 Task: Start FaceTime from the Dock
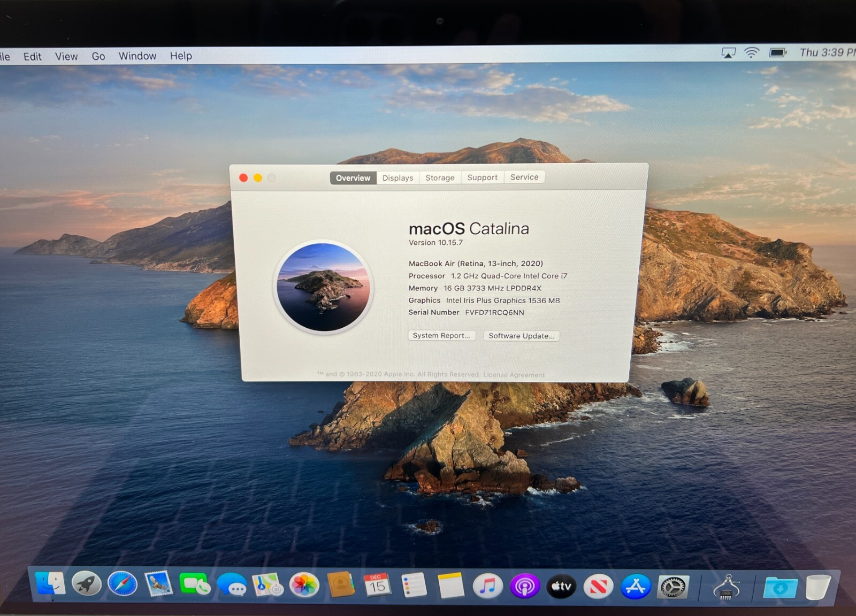(x=195, y=584)
